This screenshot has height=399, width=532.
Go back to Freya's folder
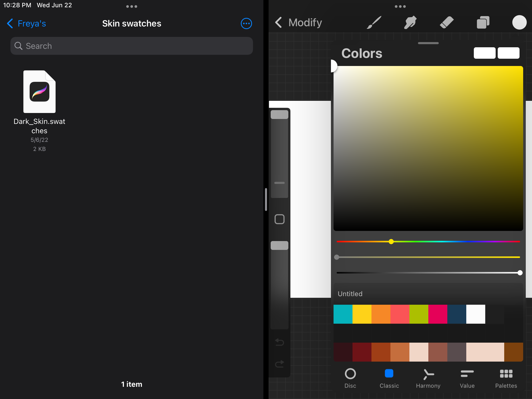coord(26,24)
